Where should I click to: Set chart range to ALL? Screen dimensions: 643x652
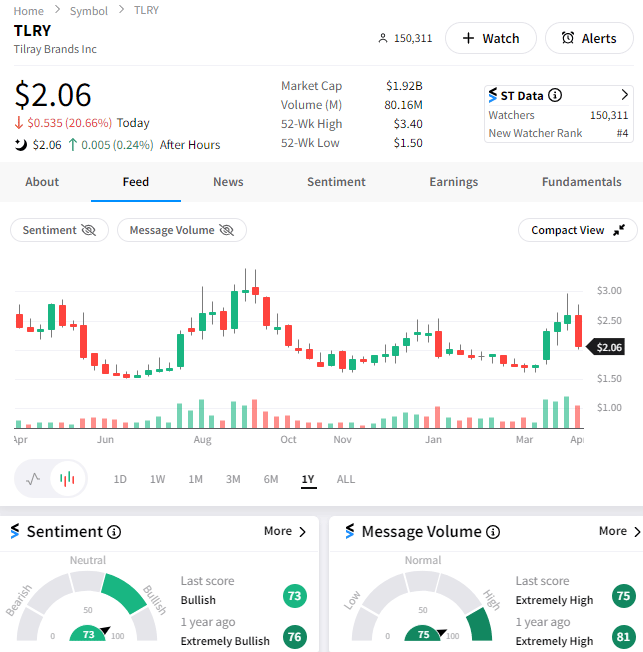tap(346, 479)
